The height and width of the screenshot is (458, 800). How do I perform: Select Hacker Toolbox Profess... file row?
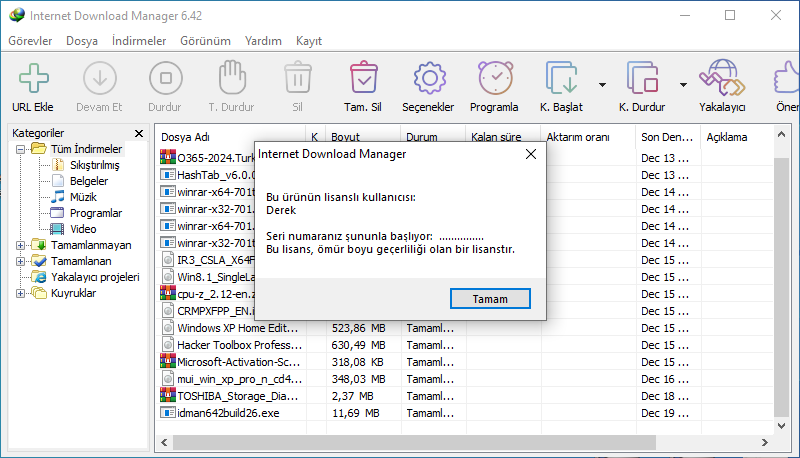pyautogui.click(x=464, y=345)
